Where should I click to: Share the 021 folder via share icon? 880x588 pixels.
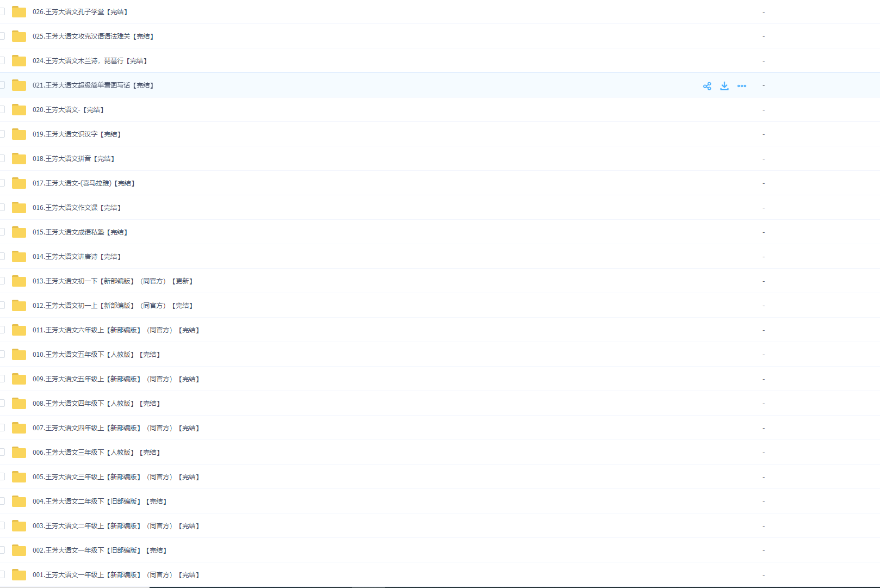point(707,86)
